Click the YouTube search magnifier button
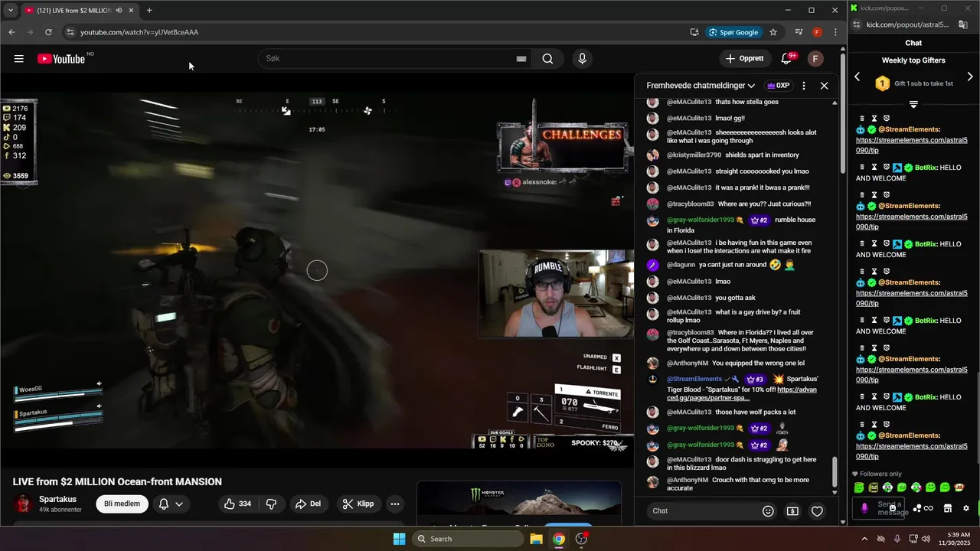Screen dimensions: 980x551 547,59
